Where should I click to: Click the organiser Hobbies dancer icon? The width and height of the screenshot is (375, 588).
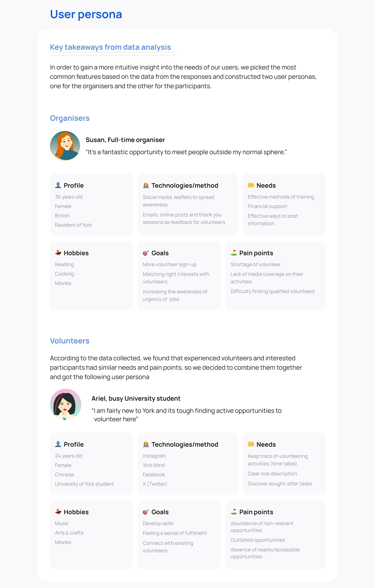tap(58, 253)
